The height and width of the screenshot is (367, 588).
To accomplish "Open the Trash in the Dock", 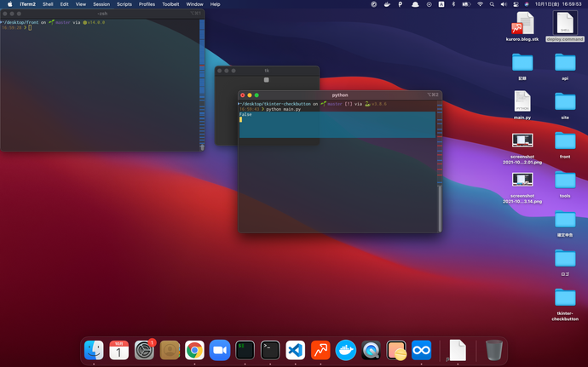I will click(x=494, y=350).
